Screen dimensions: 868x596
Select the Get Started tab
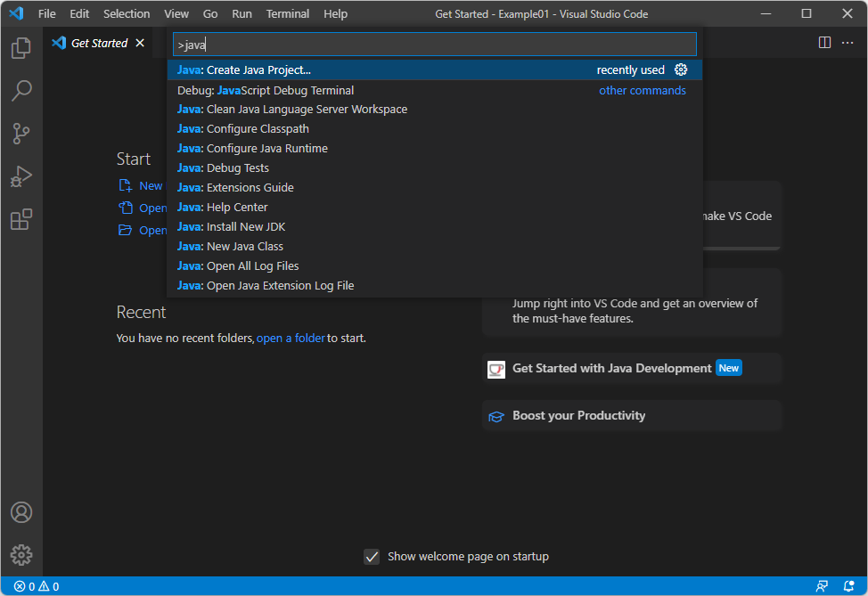click(x=99, y=43)
